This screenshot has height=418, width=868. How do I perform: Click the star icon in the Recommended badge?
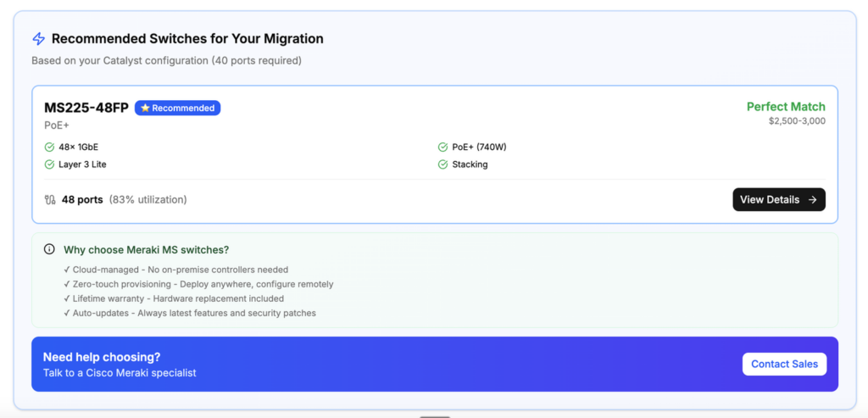[x=145, y=109]
